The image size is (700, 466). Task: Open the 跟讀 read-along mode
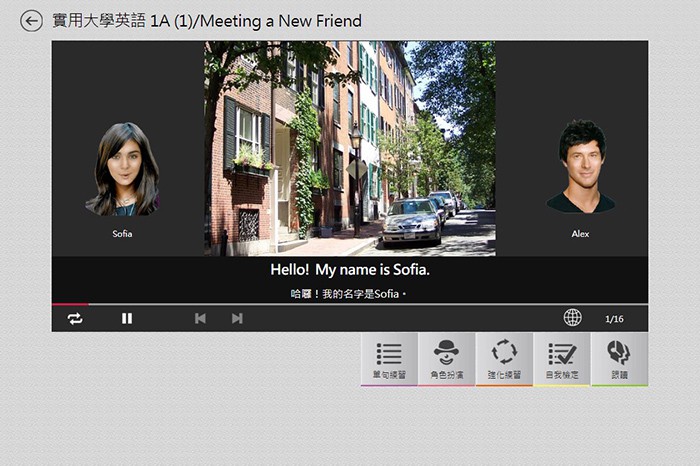point(619,359)
